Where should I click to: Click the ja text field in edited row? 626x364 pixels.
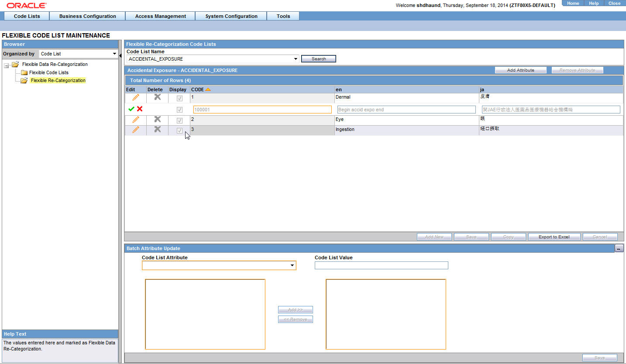click(x=551, y=110)
